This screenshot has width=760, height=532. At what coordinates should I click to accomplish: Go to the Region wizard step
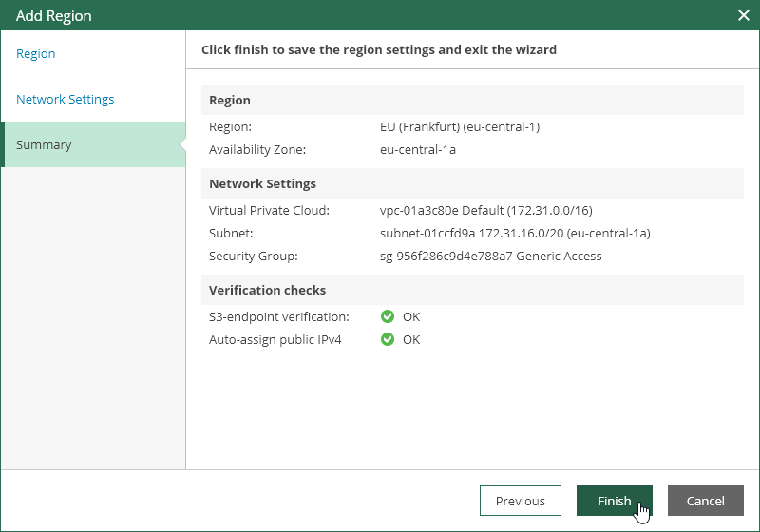(36, 53)
